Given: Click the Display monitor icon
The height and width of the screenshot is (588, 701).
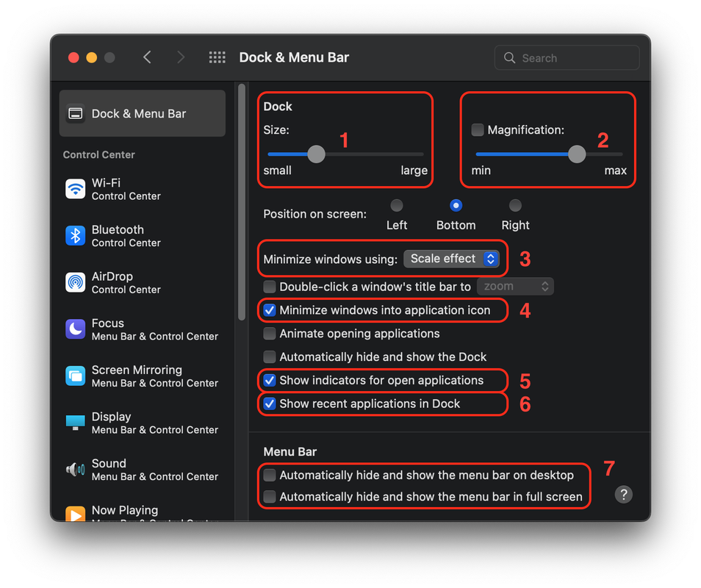Looking at the screenshot, I should click(75, 423).
